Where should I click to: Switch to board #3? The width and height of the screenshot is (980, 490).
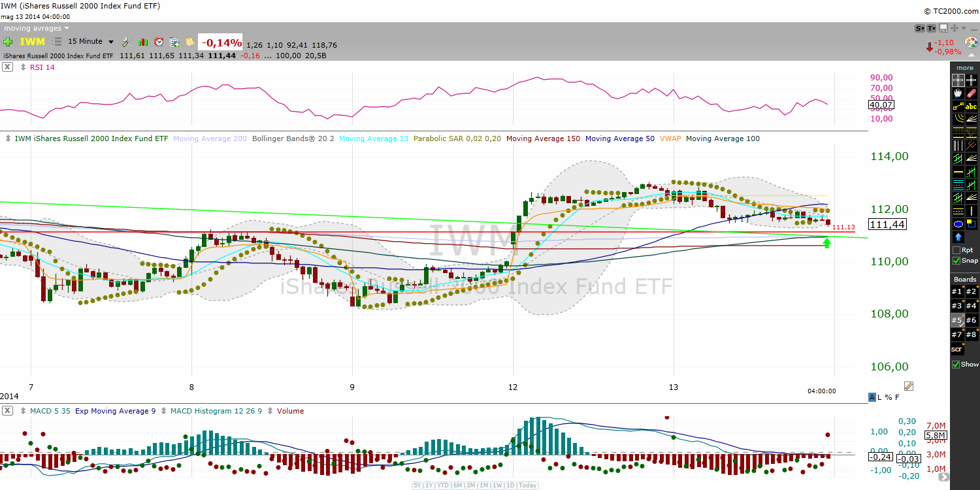pyautogui.click(x=957, y=306)
